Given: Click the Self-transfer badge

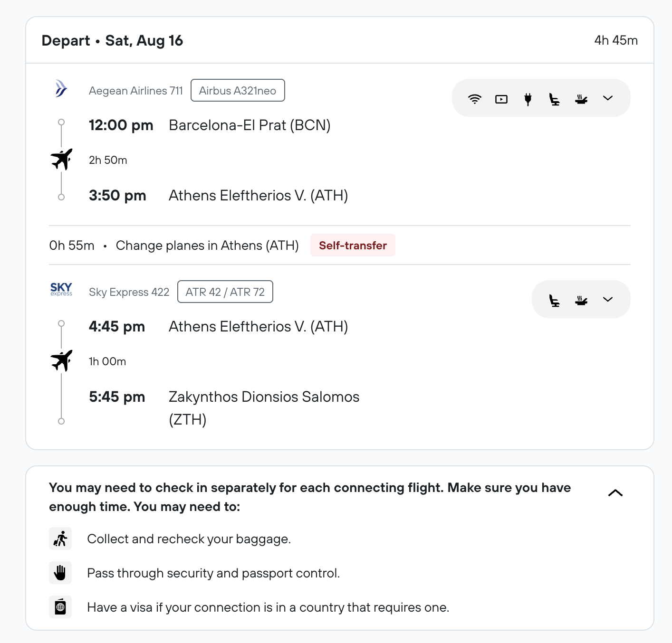Looking at the screenshot, I should coord(353,245).
